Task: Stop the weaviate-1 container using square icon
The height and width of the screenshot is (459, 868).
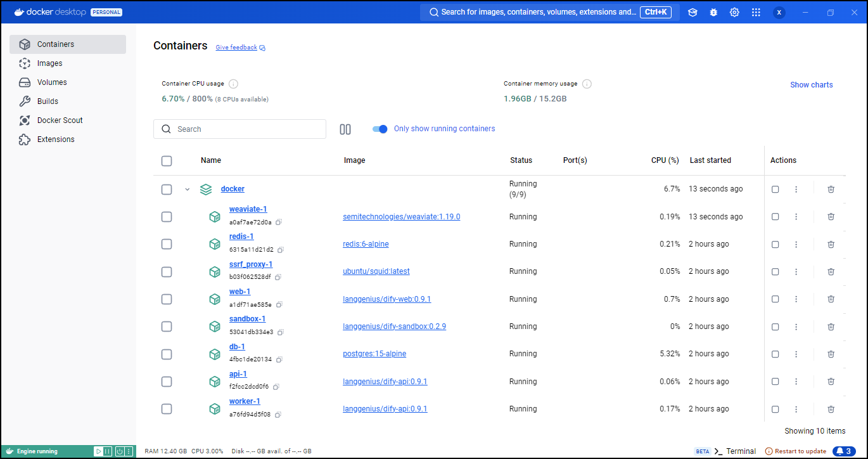Action: [x=775, y=217]
